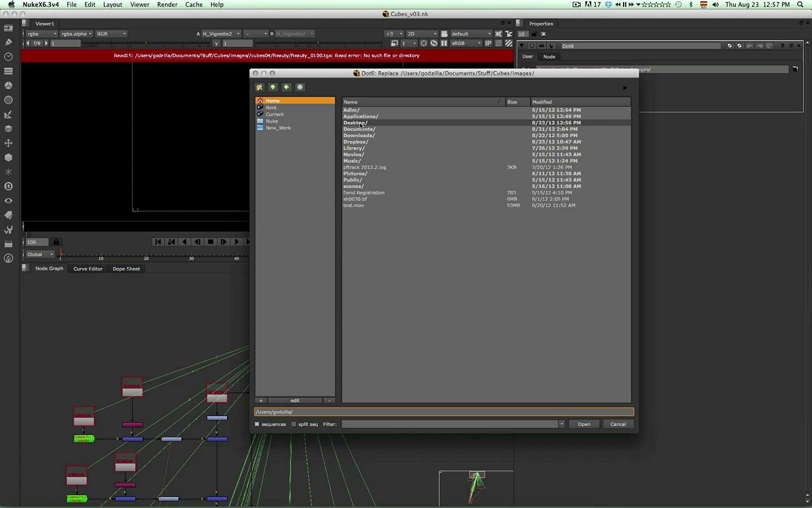812x508 pixels.
Task: Switch to the Dope Sheet tab
Action: click(126, 269)
